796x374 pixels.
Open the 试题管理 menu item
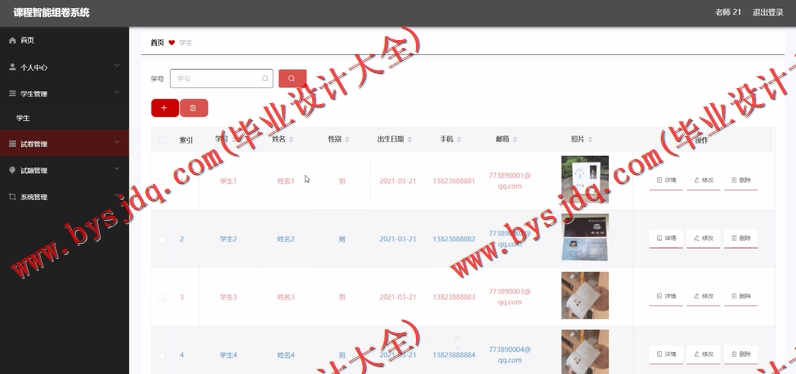64,171
